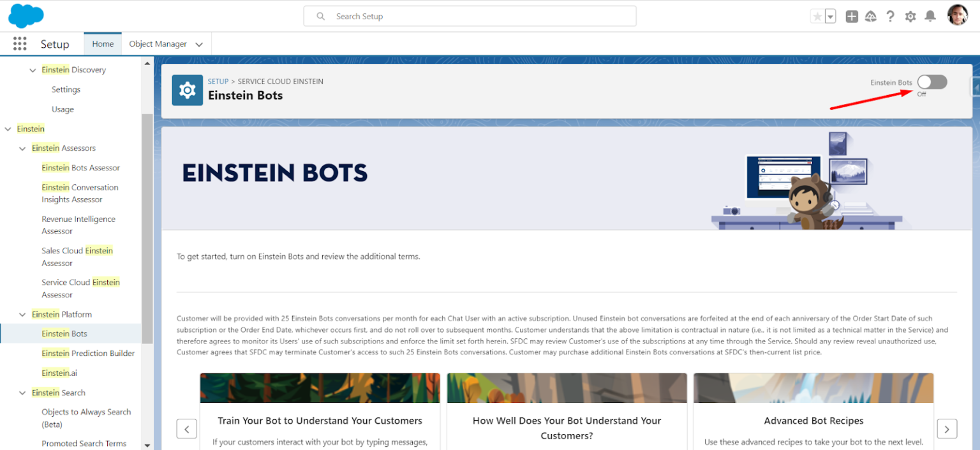Show next carousel card with right arrow
The height and width of the screenshot is (450, 980).
[x=946, y=428]
